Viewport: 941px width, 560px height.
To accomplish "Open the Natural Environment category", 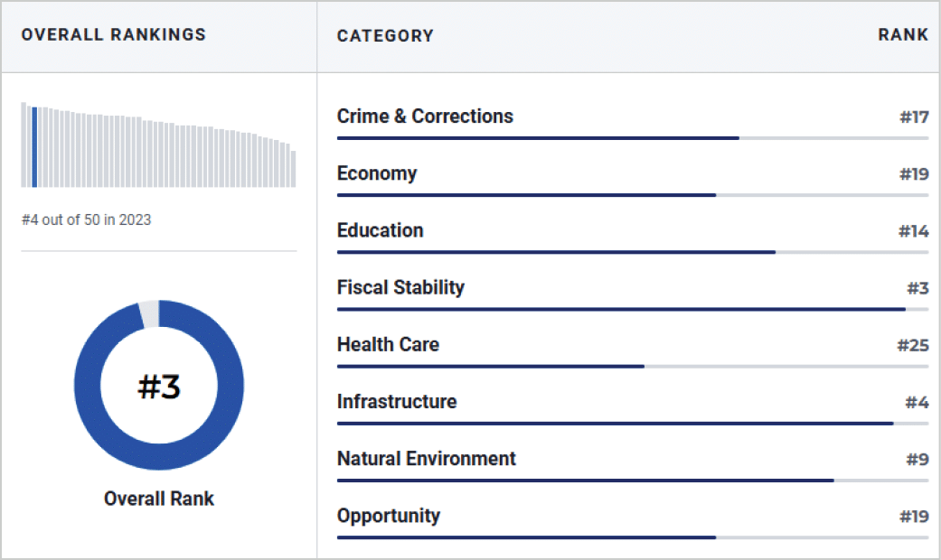I will (x=426, y=459).
